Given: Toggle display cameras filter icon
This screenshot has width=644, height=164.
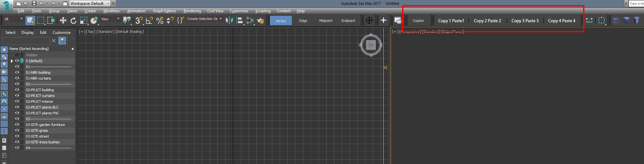Looking at the screenshot, I should pyautogui.click(x=4, y=72).
